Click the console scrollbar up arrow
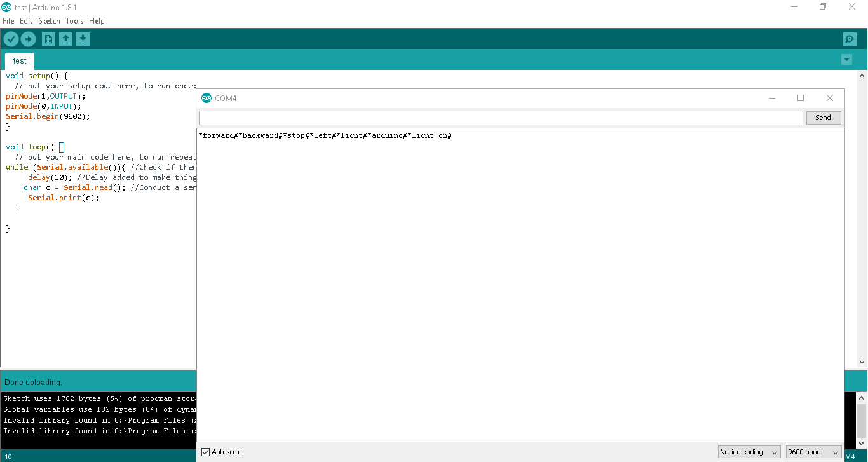Image resolution: width=868 pixels, height=462 pixels. pyautogui.click(x=862, y=398)
